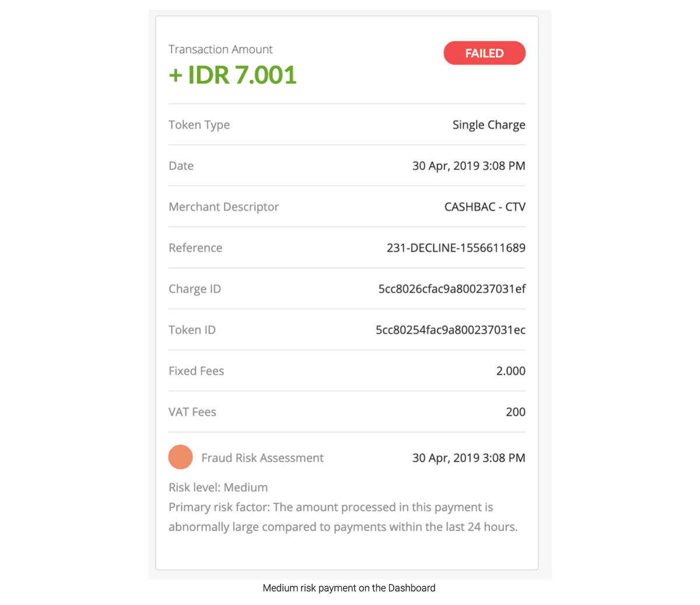Click the reference 231-DECLINE-1556611689

click(456, 248)
